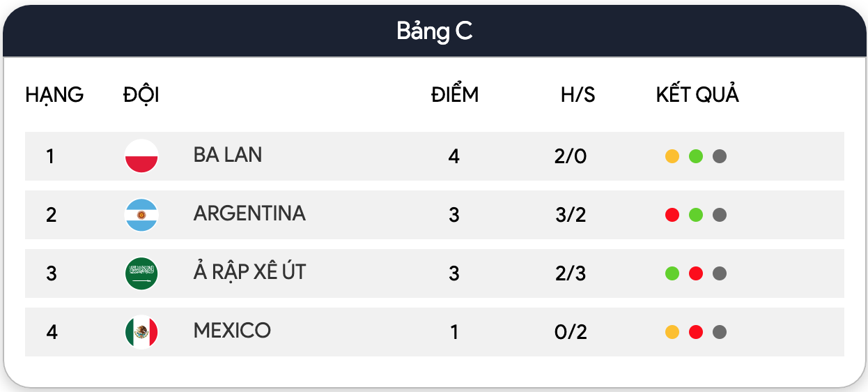Click Argentina's 3/2 goal score

coord(571,215)
